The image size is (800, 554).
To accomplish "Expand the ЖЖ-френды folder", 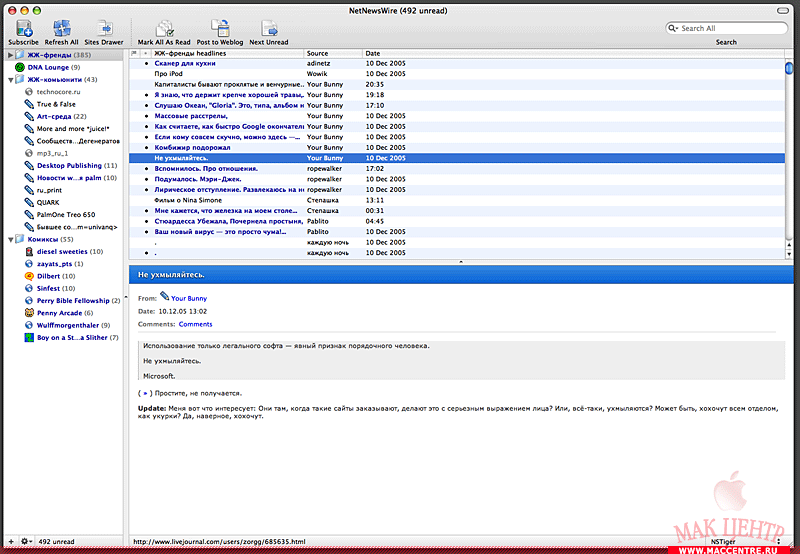I will (x=10, y=55).
